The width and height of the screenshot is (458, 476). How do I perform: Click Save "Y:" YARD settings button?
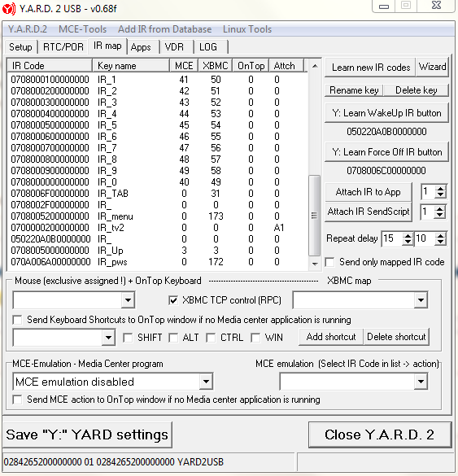pyautogui.click(x=87, y=435)
